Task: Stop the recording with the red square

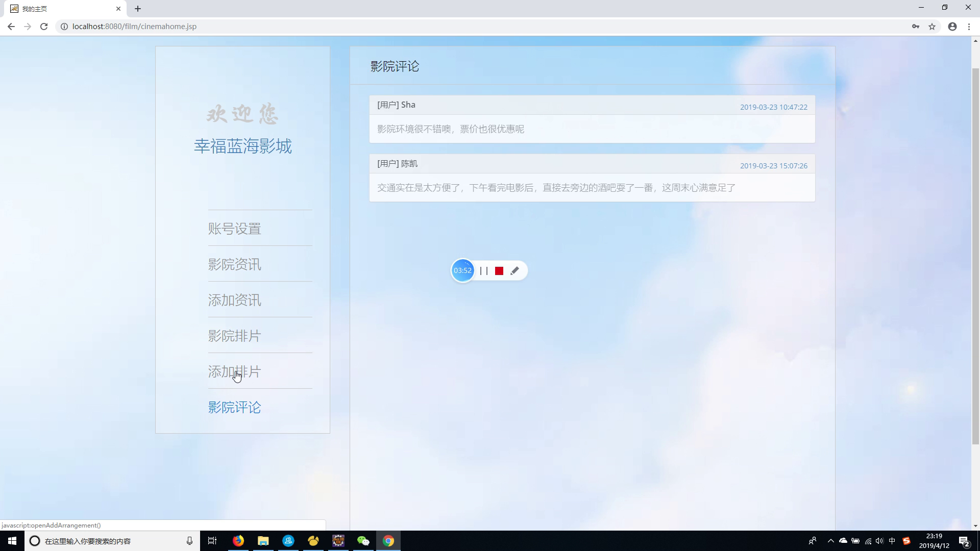Action: coord(499,271)
